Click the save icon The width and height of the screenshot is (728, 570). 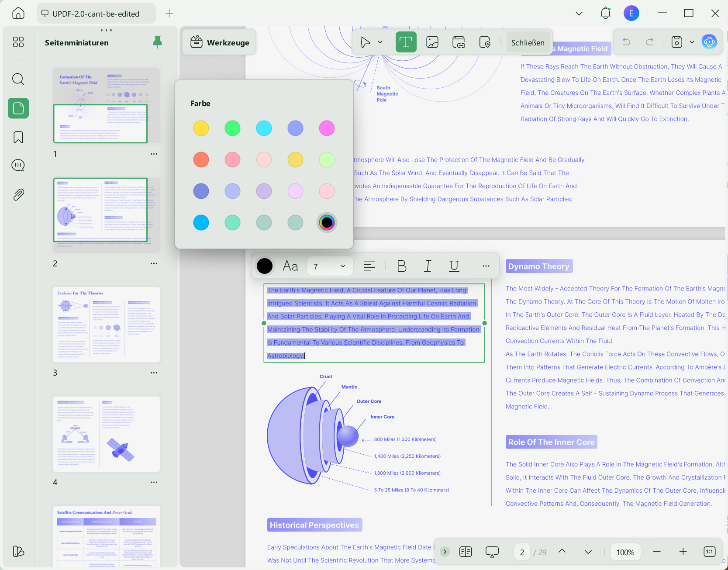pos(677,42)
